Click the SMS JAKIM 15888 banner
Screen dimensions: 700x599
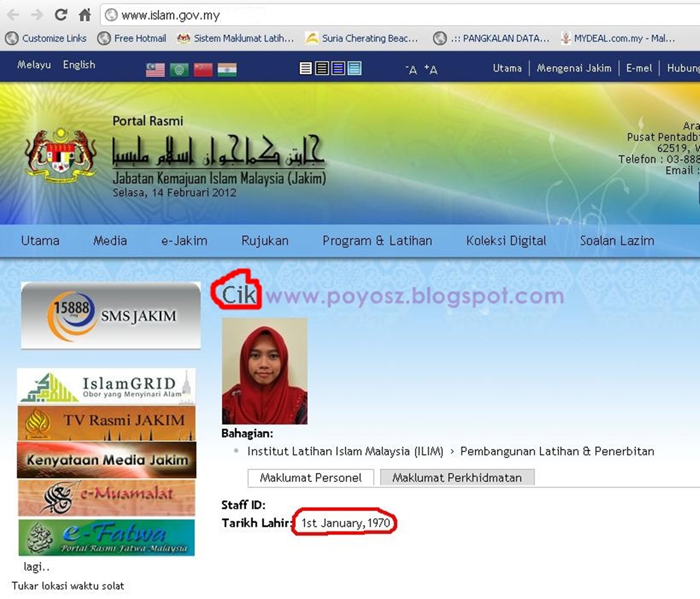pyautogui.click(x=111, y=315)
